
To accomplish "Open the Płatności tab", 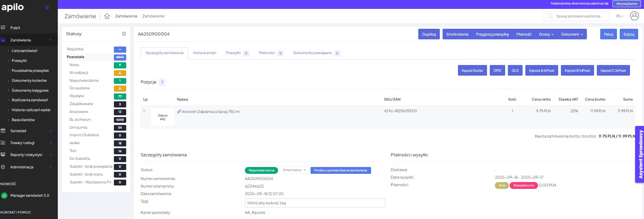I will click(x=267, y=53).
